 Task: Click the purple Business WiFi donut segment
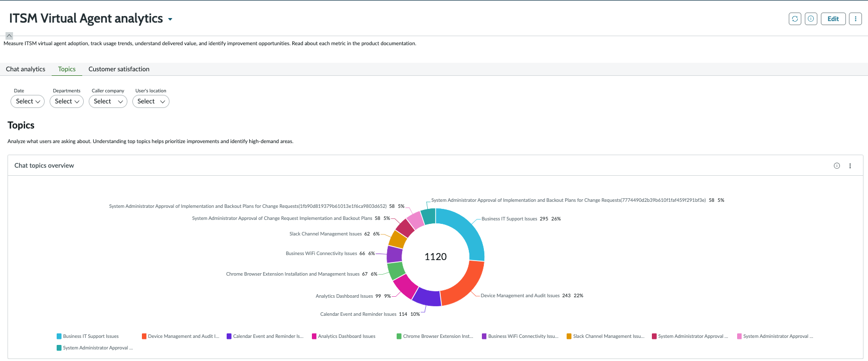pos(394,255)
